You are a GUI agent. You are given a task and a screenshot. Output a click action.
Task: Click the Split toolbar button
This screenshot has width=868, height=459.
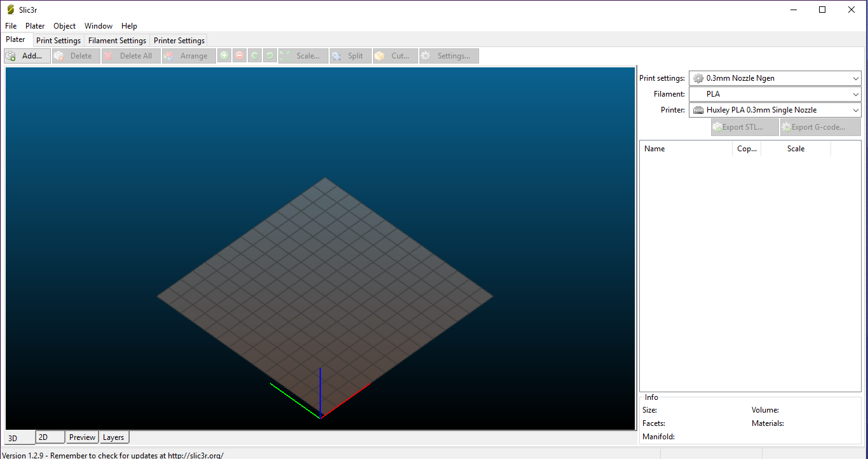(x=351, y=56)
